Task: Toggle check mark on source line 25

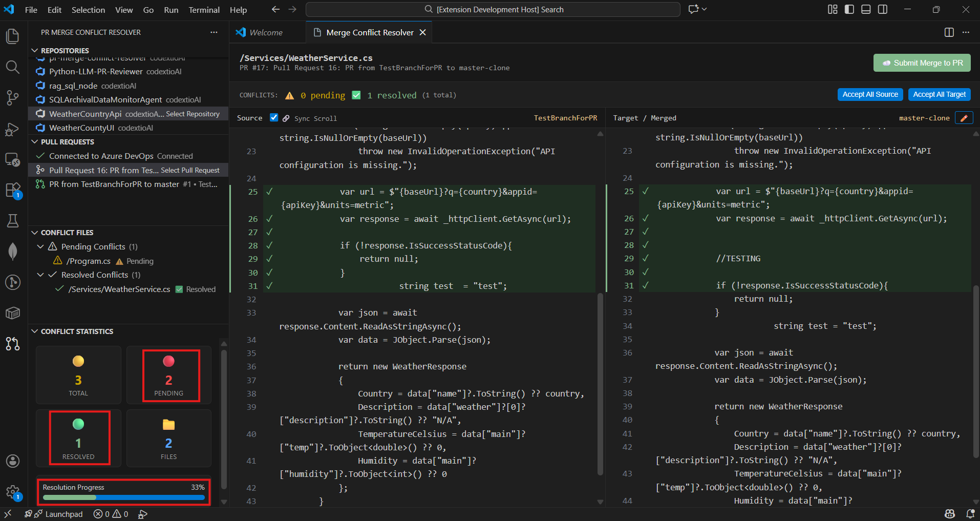Action: [269, 192]
